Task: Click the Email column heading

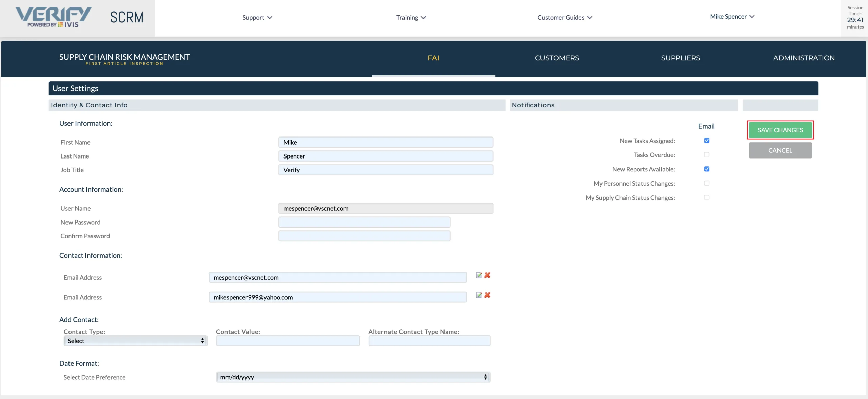Action: 706,126
